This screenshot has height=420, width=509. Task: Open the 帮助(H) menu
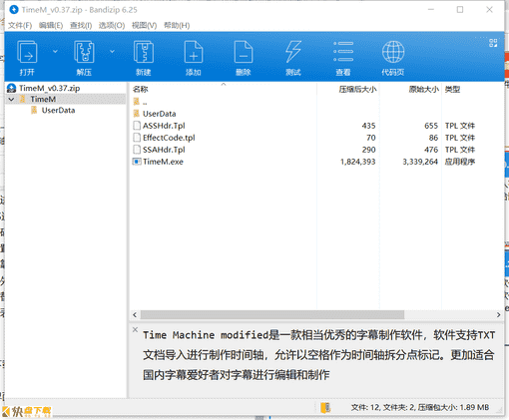coord(177,25)
